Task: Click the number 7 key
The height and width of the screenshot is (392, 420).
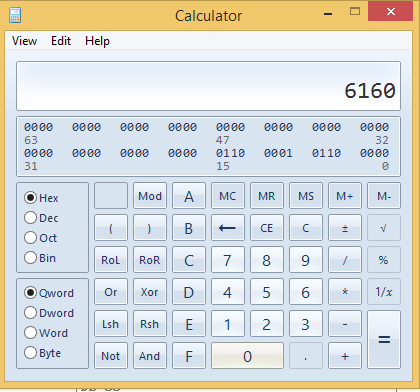Action: pos(228,260)
